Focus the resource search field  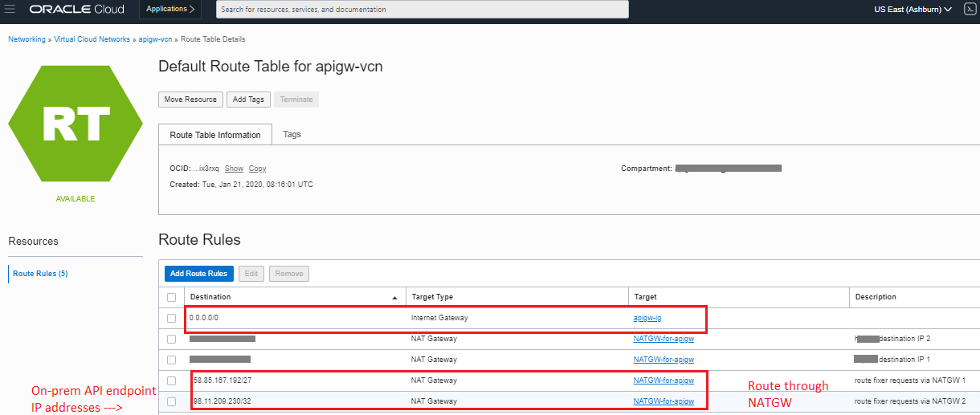422,10
